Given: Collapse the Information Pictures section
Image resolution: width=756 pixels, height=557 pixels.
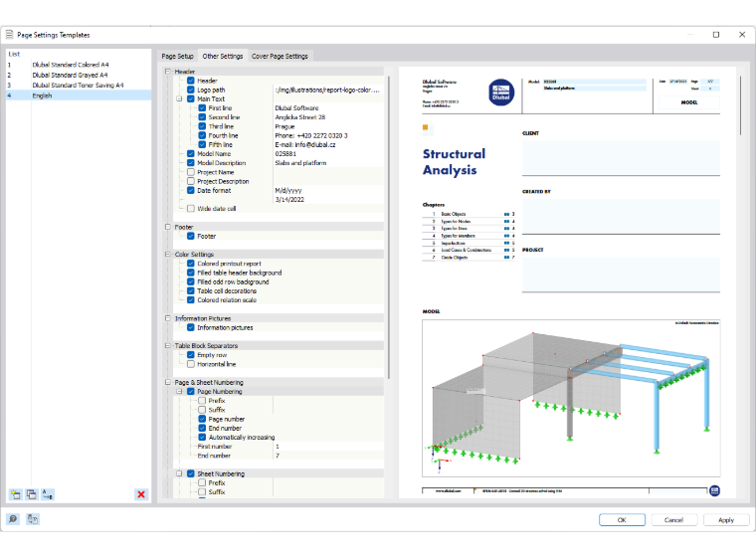Looking at the screenshot, I should 168,318.
